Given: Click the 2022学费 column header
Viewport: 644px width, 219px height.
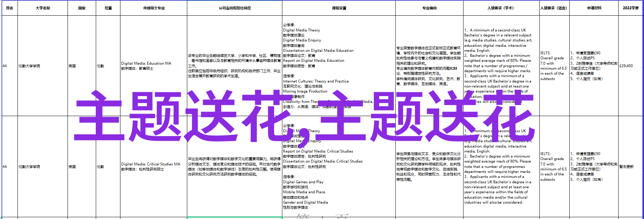Looking at the screenshot, I should [631, 8].
